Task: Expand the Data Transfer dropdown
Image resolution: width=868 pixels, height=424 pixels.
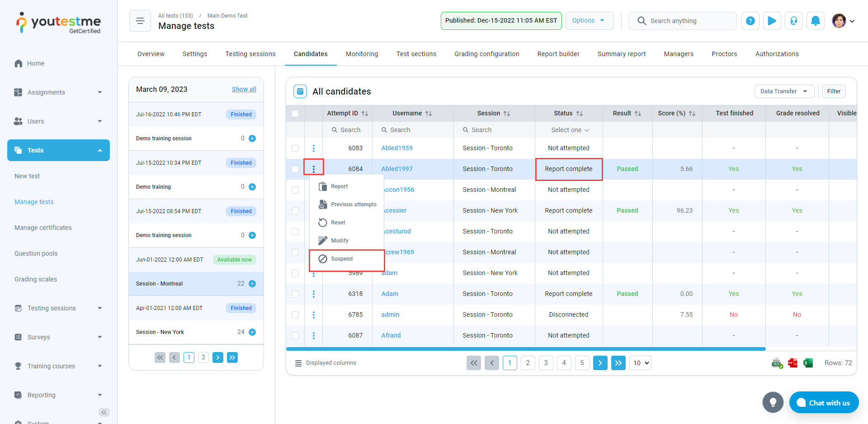Action: (x=784, y=91)
